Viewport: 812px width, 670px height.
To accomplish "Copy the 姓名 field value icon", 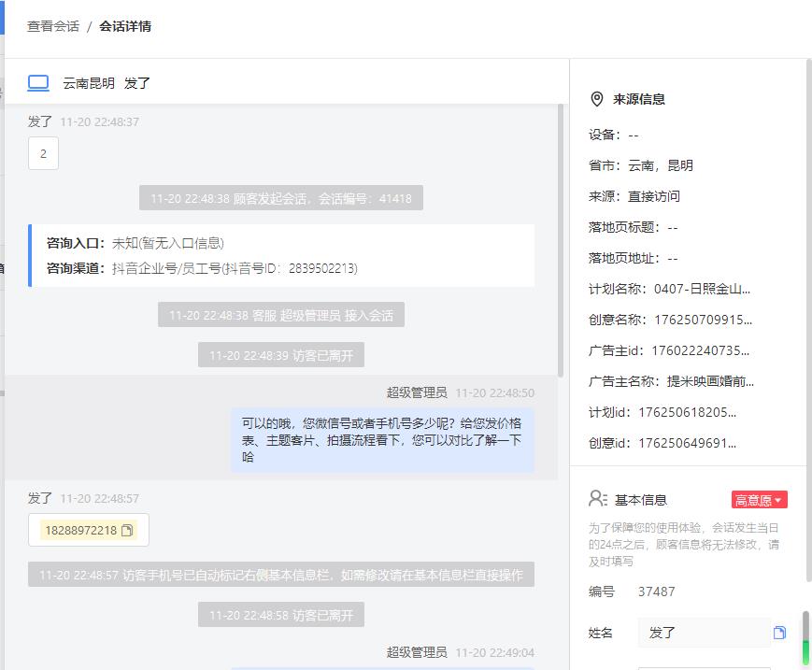I will point(779,633).
